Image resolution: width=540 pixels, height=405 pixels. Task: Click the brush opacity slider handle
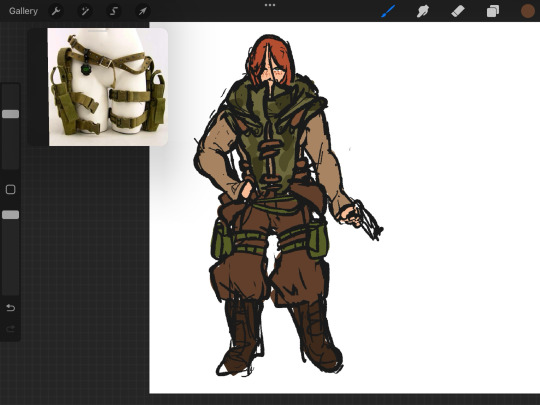[11, 215]
